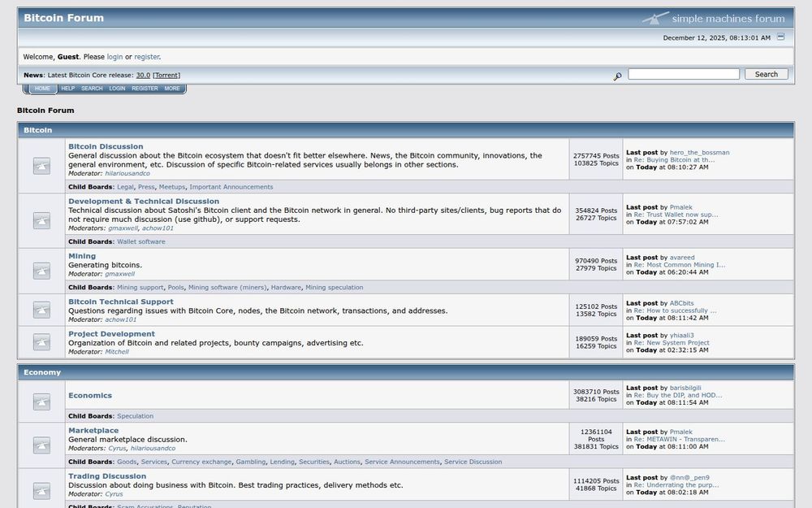
Task: Open the Important Announcements child board
Action: [x=231, y=187]
